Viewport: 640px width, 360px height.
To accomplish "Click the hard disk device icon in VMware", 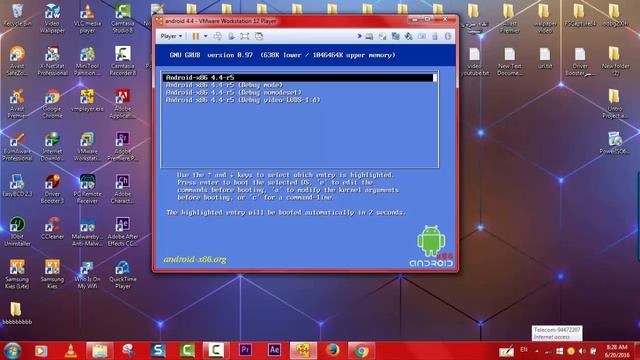I will pyautogui.click(x=369, y=36).
